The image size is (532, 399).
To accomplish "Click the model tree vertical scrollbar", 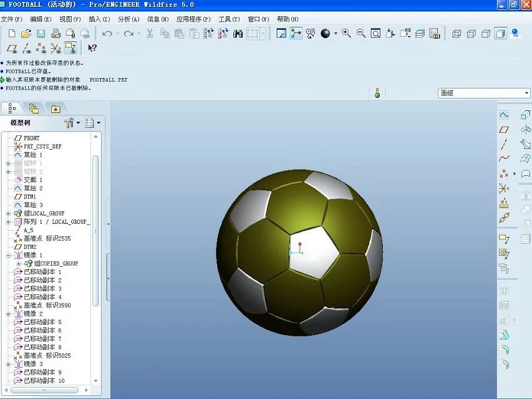I will [x=95, y=231].
